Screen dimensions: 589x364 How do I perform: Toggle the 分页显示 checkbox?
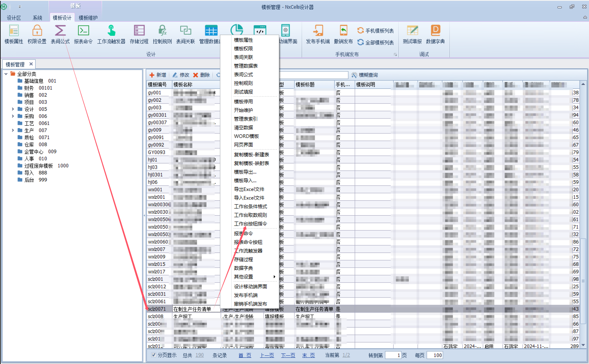pos(154,355)
